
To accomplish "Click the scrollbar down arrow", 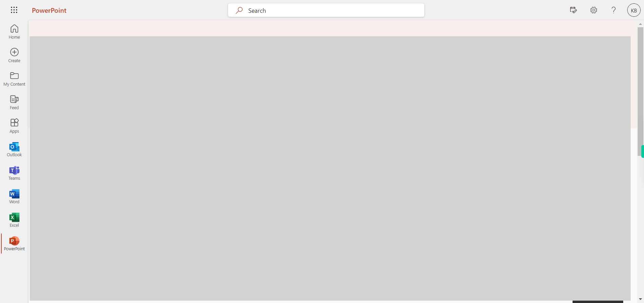I will 640,299.
